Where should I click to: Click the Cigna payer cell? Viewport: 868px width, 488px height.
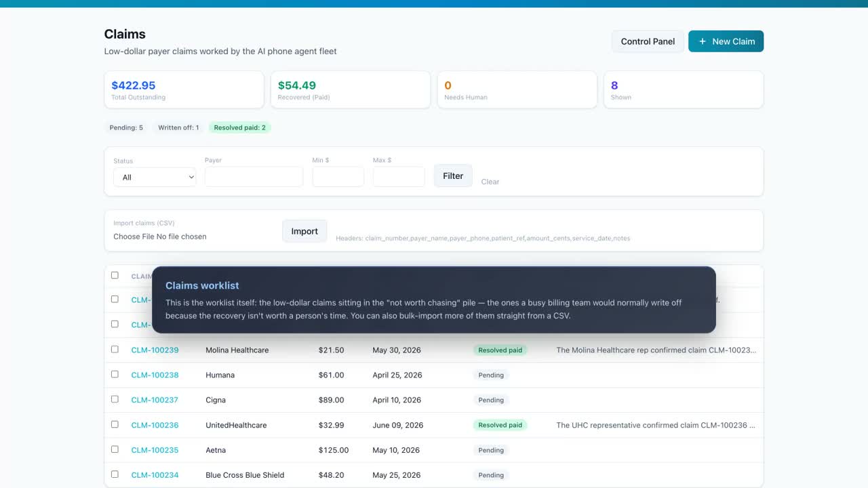pos(216,401)
